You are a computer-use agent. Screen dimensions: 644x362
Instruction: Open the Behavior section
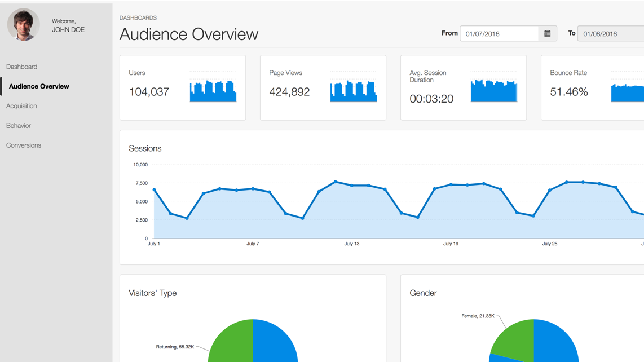[x=19, y=126]
